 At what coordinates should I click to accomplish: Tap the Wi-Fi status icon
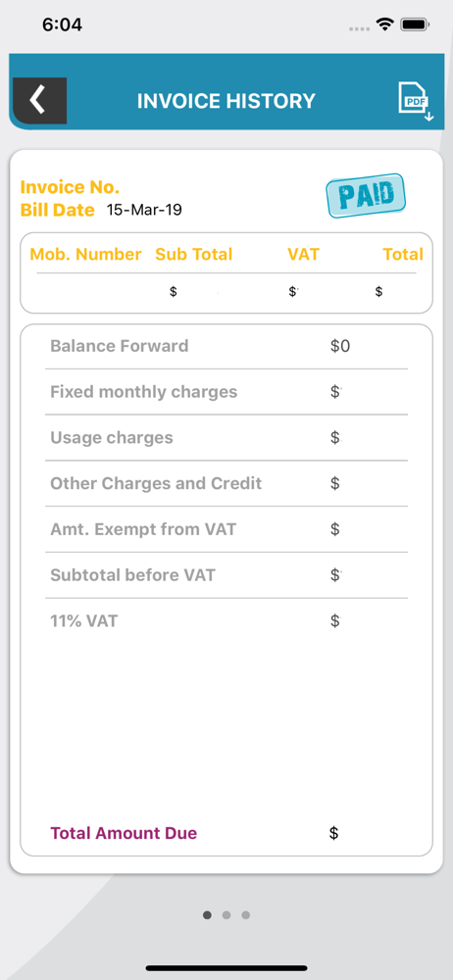384,25
